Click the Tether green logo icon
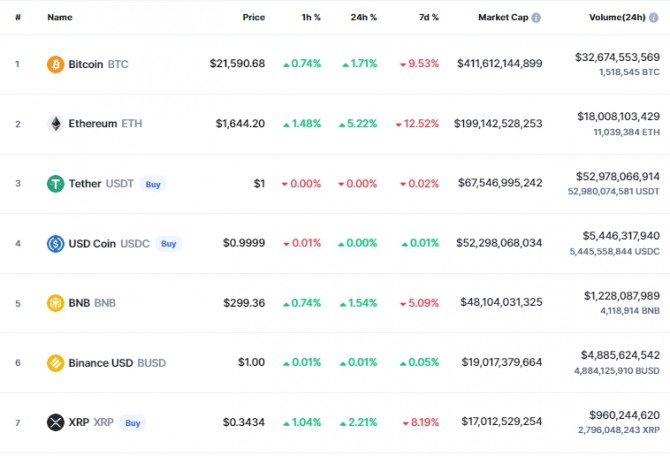670x456 pixels. click(56, 184)
